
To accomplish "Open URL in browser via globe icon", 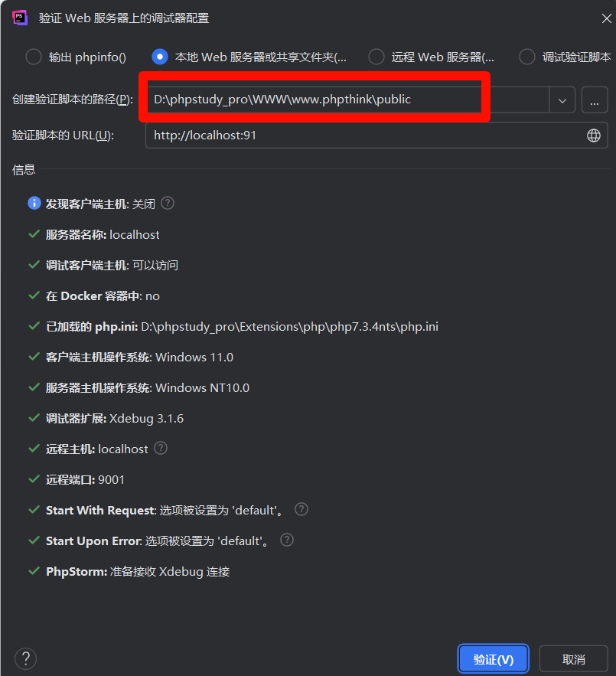I will coord(594,136).
